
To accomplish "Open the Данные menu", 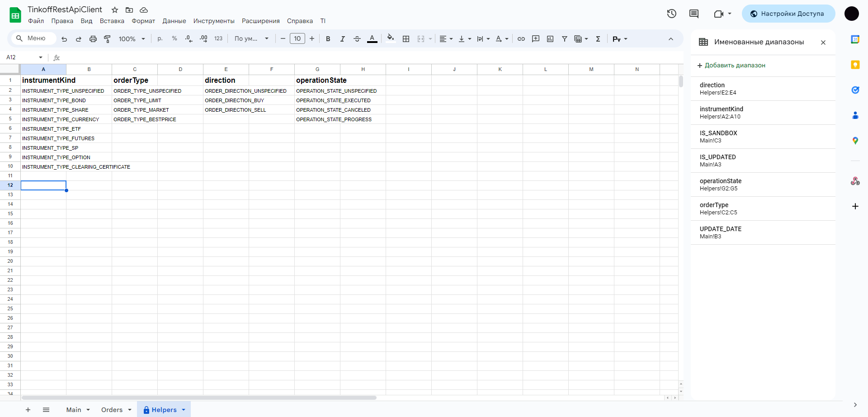I will point(174,21).
